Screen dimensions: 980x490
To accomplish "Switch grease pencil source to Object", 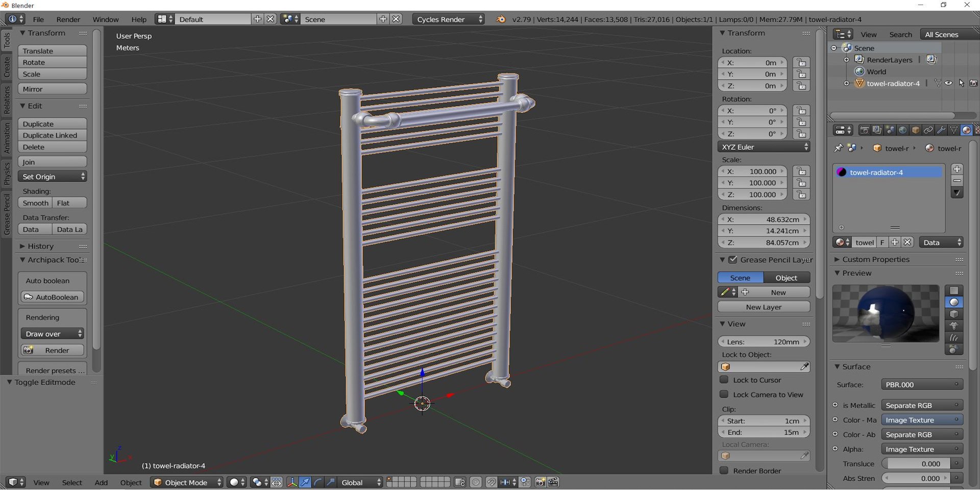I will [x=787, y=278].
